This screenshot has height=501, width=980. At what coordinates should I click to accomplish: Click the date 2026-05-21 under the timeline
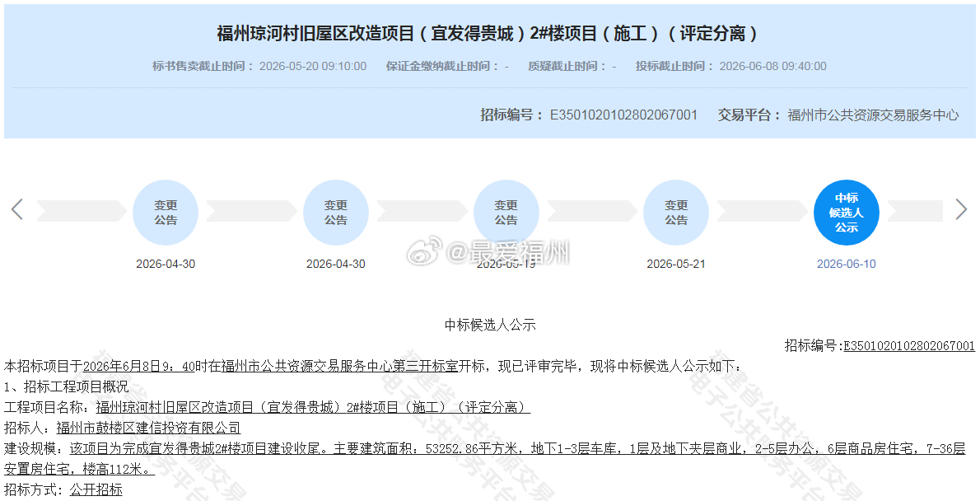pos(675,264)
